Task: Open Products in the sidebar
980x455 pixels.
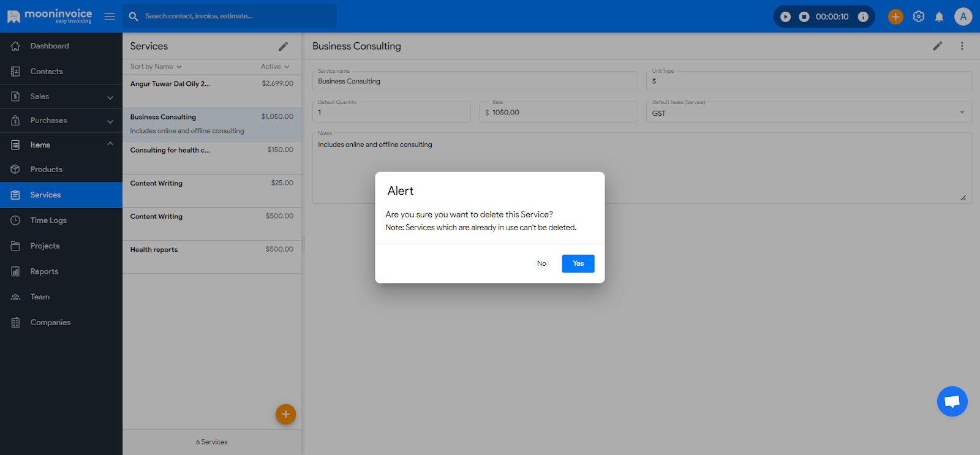Action: [61, 170]
